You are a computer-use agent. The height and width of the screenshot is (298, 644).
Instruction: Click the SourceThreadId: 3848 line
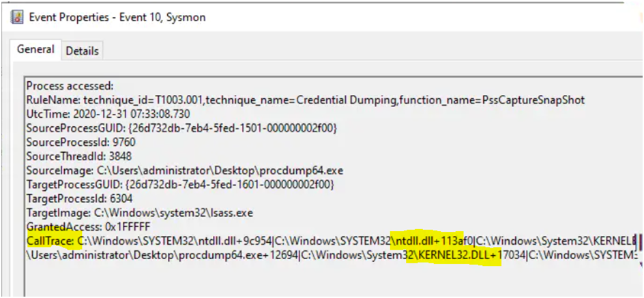[80, 158]
